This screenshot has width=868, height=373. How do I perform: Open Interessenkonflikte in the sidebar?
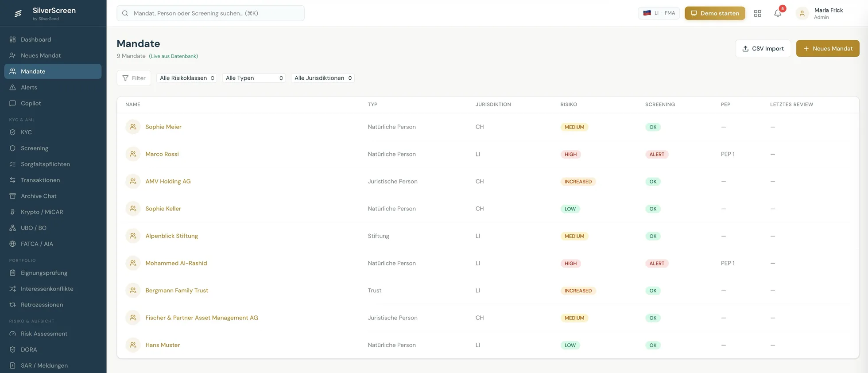click(53, 289)
